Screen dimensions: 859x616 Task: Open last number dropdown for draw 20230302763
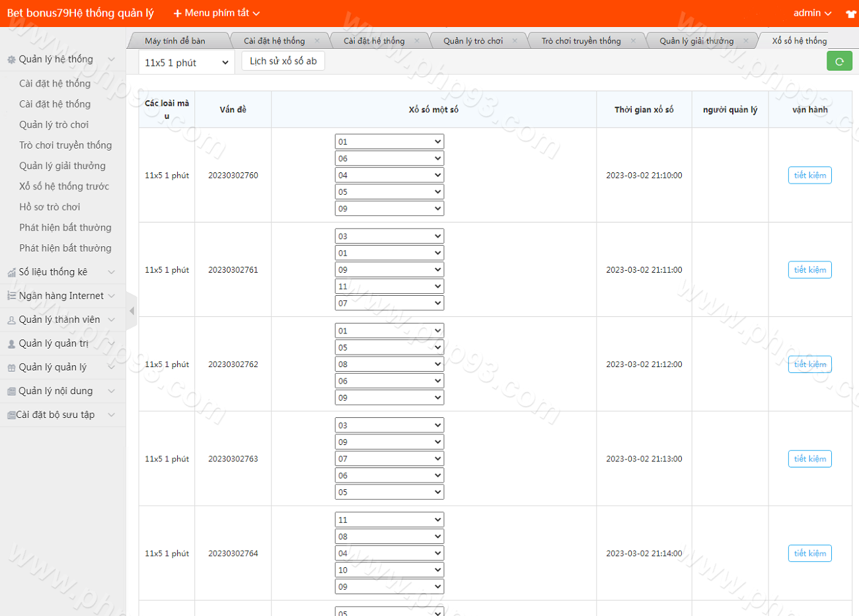[389, 492]
